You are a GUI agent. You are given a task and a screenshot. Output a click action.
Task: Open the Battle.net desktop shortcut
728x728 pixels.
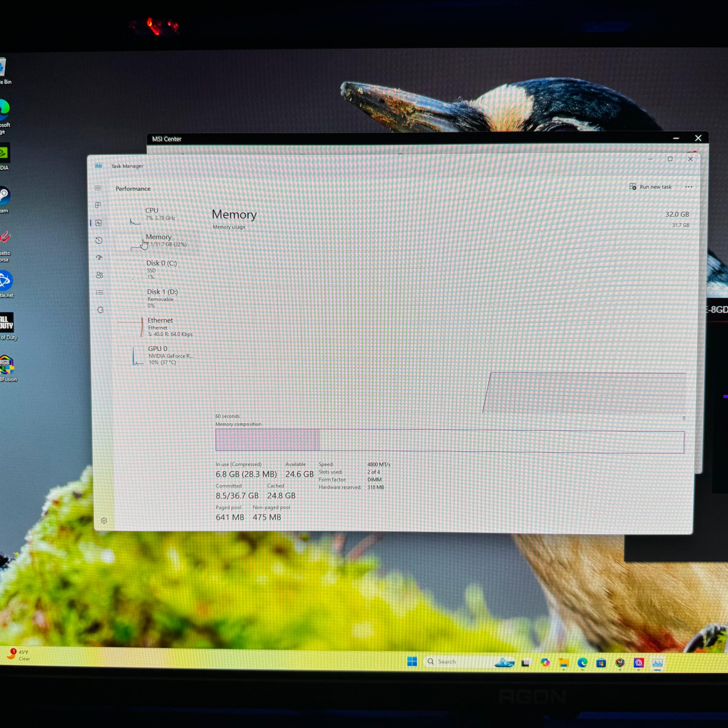(x=6, y=284)
